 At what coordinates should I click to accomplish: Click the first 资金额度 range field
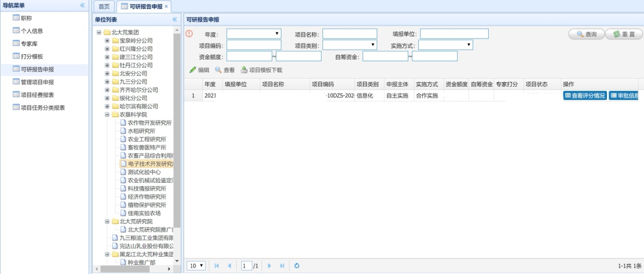click(x=249, y=56)
